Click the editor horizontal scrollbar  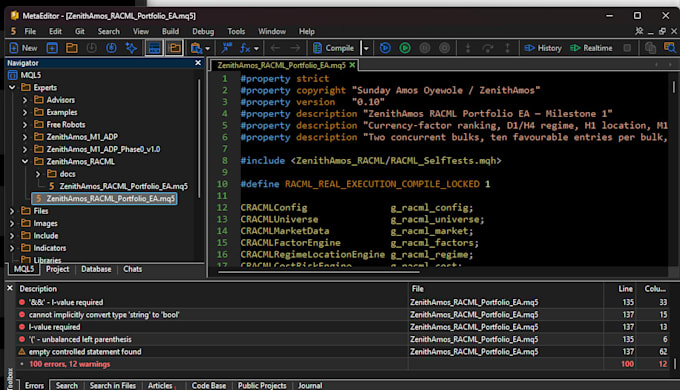coord(319,272)
